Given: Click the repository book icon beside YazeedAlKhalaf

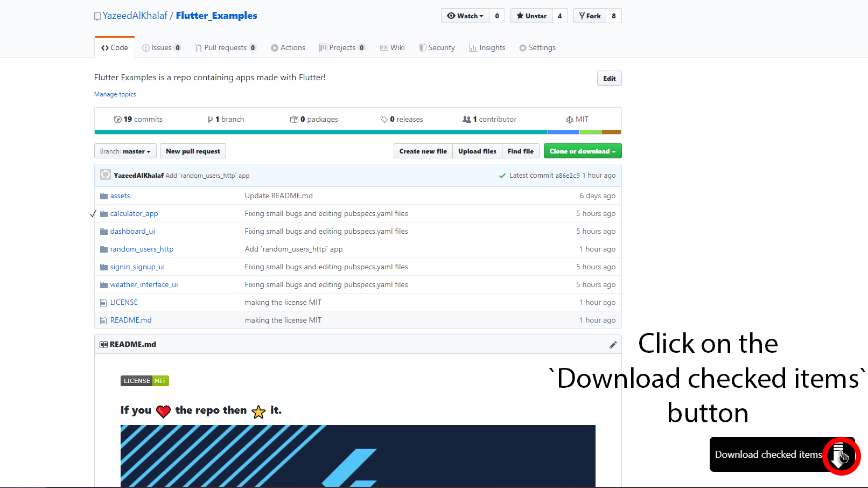Looking at the screenshot, I should coord(97,16).
